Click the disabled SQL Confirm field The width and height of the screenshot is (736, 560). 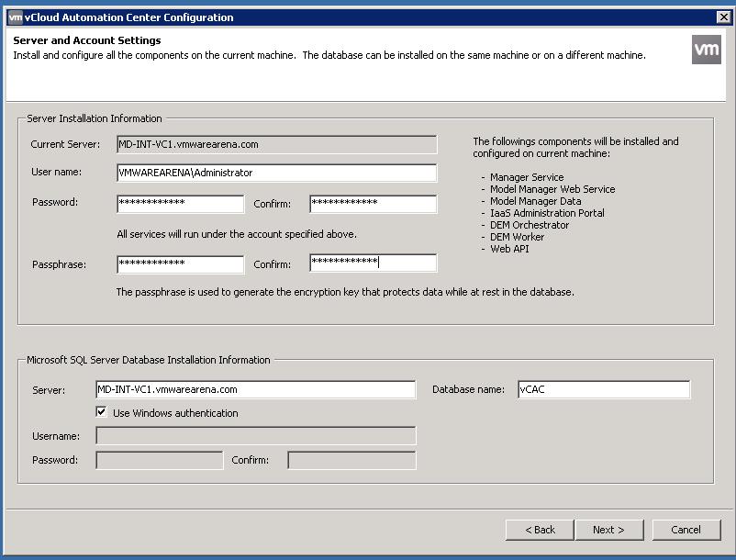351,461
